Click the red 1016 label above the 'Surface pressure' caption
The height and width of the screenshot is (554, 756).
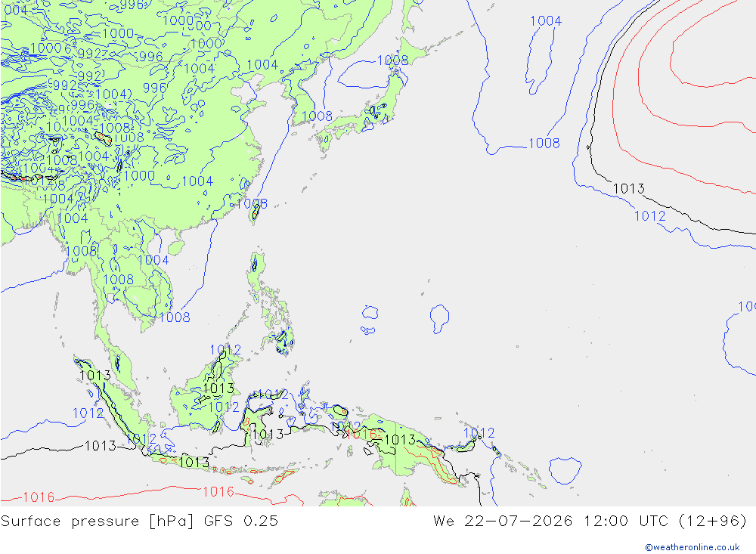[x=39, y=497]
